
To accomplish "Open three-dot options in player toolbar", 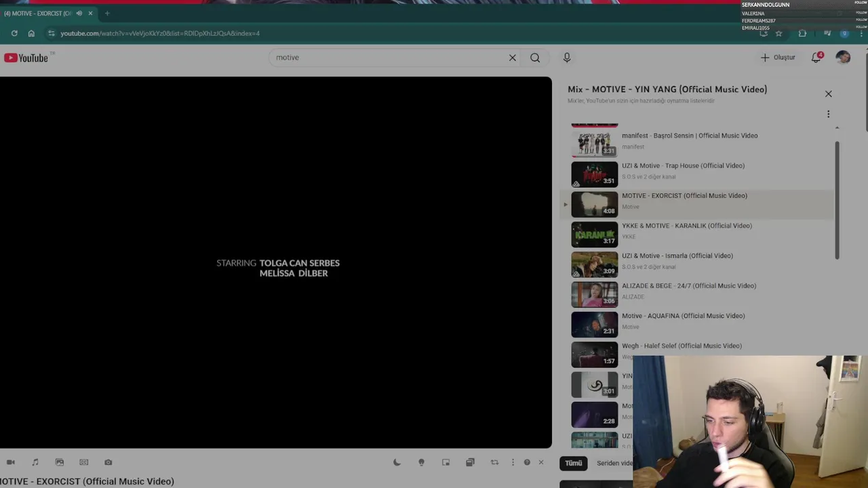I will [513, 462].
